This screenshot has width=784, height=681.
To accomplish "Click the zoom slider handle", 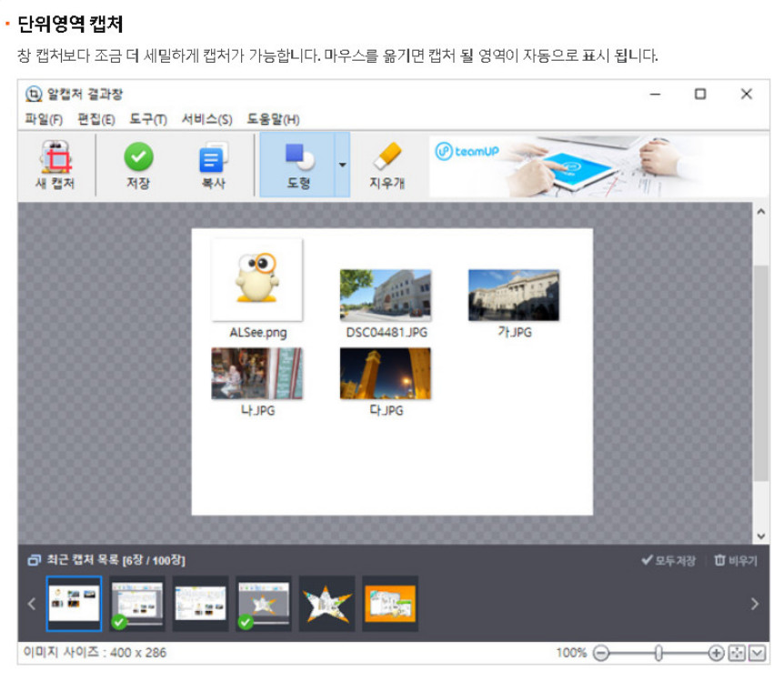I will [659, 653].
